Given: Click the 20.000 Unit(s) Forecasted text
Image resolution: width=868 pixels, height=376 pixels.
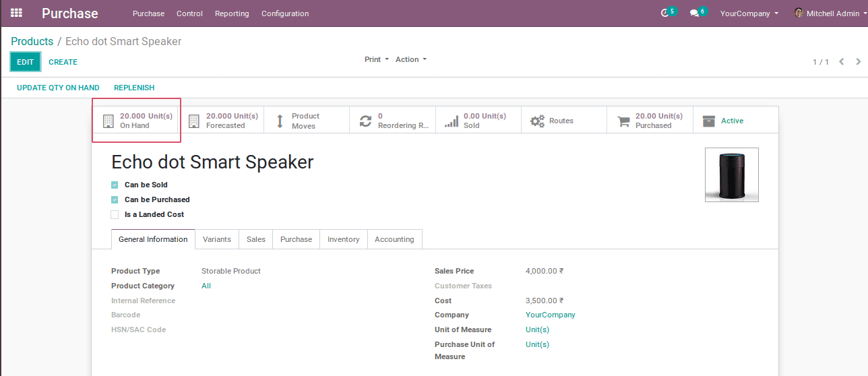Looking at the screenshot, I should (232, 121).
